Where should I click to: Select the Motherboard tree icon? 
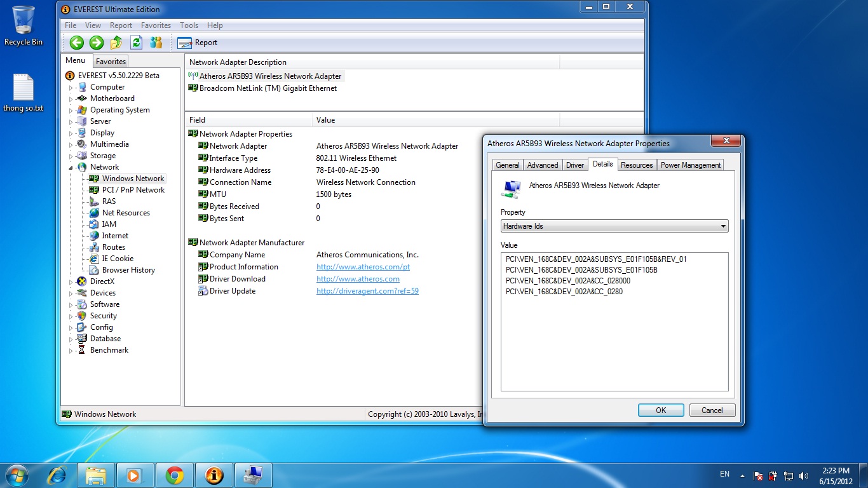tap(82, 98)
